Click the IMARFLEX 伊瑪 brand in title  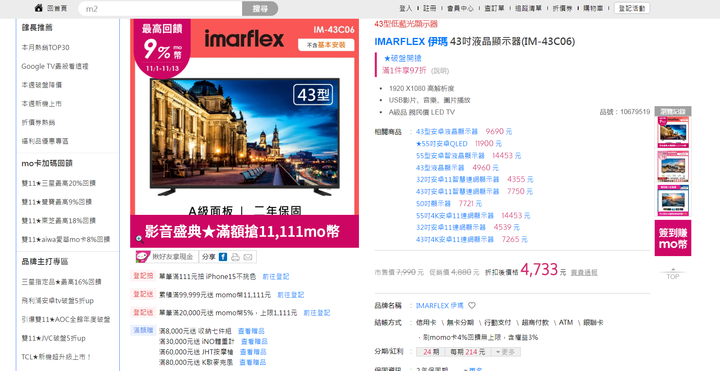coord(411,41)
